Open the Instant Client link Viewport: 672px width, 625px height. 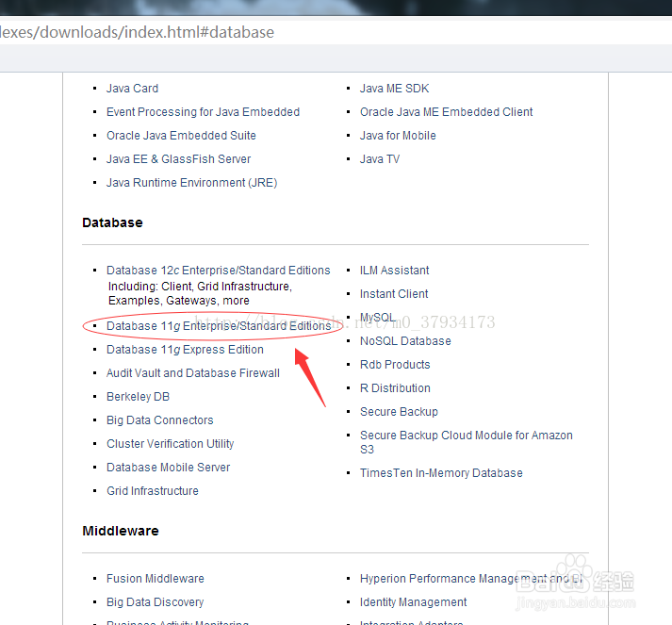pyautogui.click(x=394, y=294)
